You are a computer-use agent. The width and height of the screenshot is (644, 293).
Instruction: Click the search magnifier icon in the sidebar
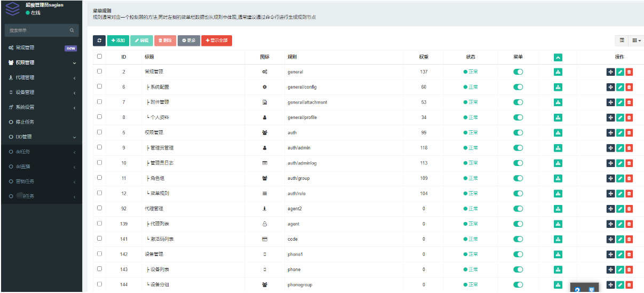tap(72, 30)
